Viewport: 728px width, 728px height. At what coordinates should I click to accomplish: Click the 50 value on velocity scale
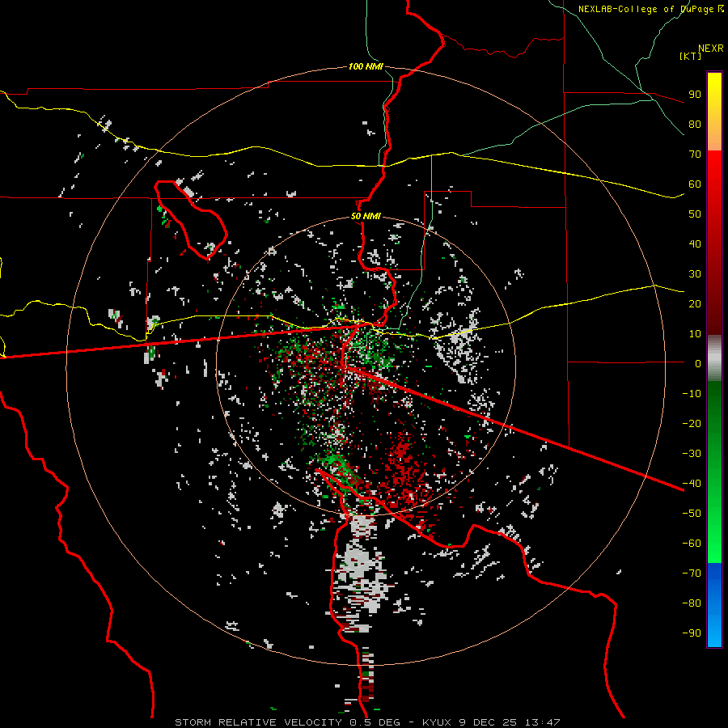(x=695, y=214)
